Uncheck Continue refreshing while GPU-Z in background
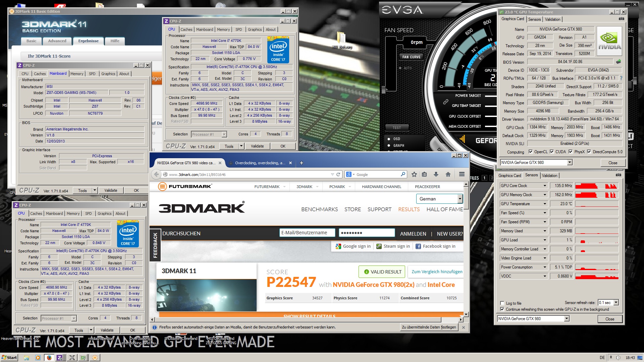This screenshot has width=644, height=362. click(502, 309)
